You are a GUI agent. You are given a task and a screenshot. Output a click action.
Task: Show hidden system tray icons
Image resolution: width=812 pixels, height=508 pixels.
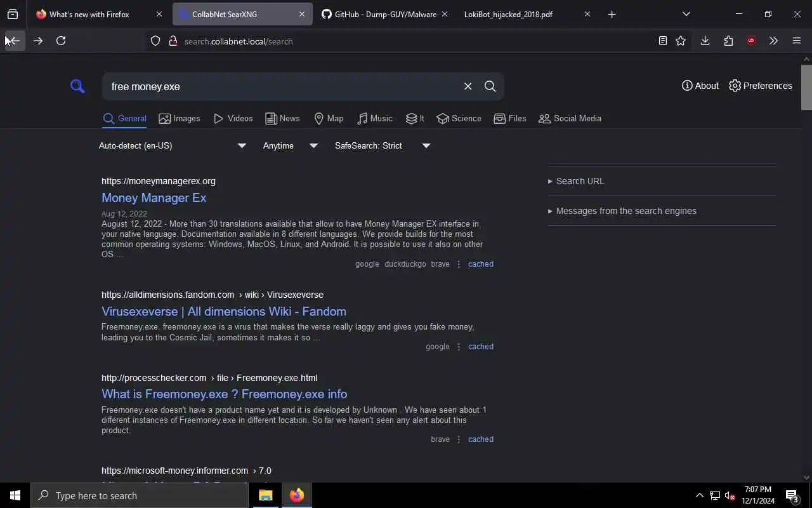pos(699,495)
